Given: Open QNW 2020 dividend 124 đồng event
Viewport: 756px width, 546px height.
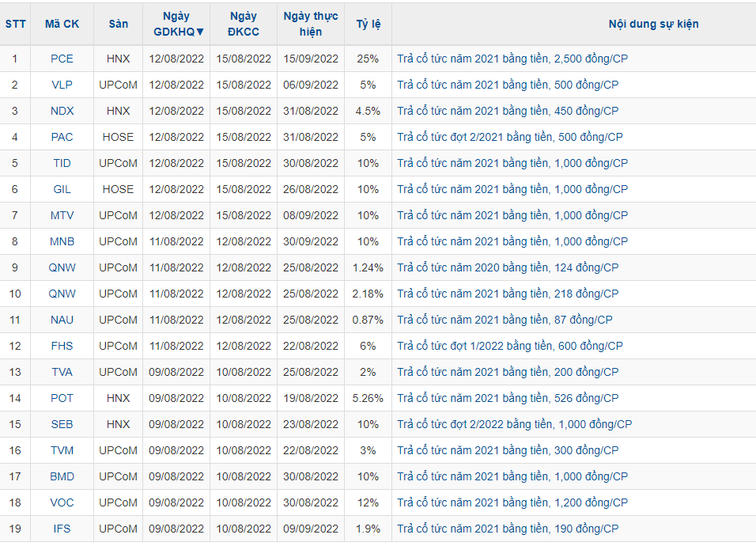Looking at the screenshot, I should pyautogui.click(x=508, y=267).
